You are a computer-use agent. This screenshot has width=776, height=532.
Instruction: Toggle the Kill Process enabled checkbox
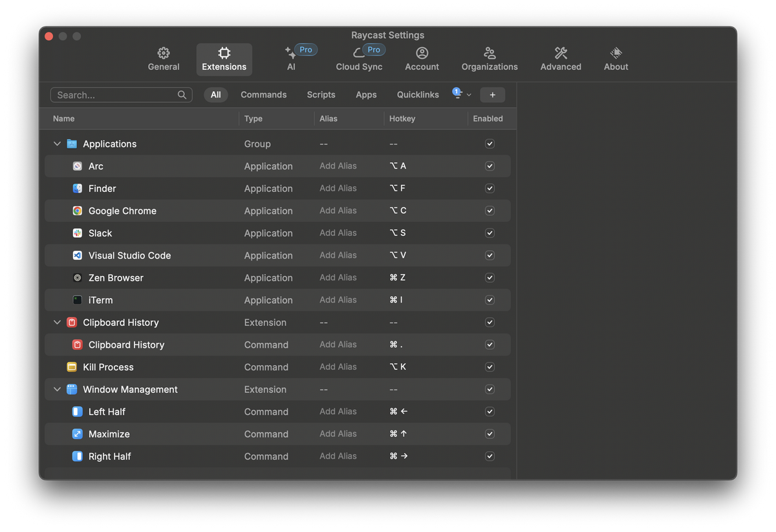[x=490, y=367]
